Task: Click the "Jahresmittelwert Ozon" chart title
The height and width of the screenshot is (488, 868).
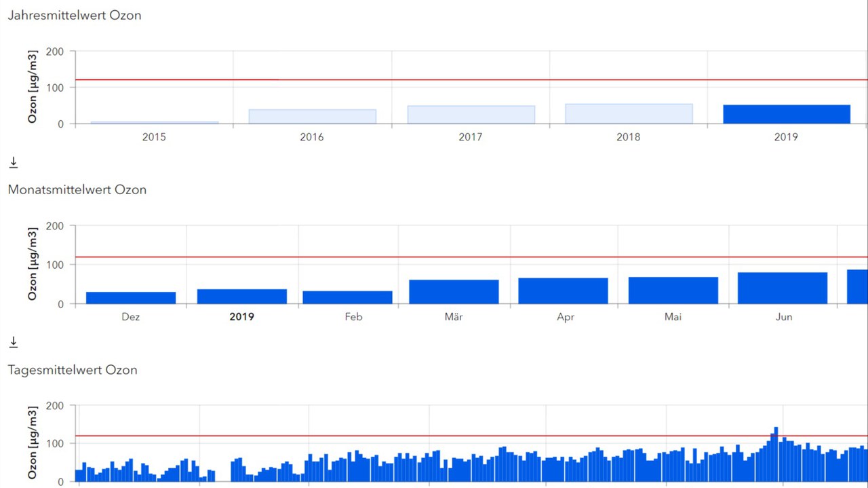Action: click(x=75, y=15)
